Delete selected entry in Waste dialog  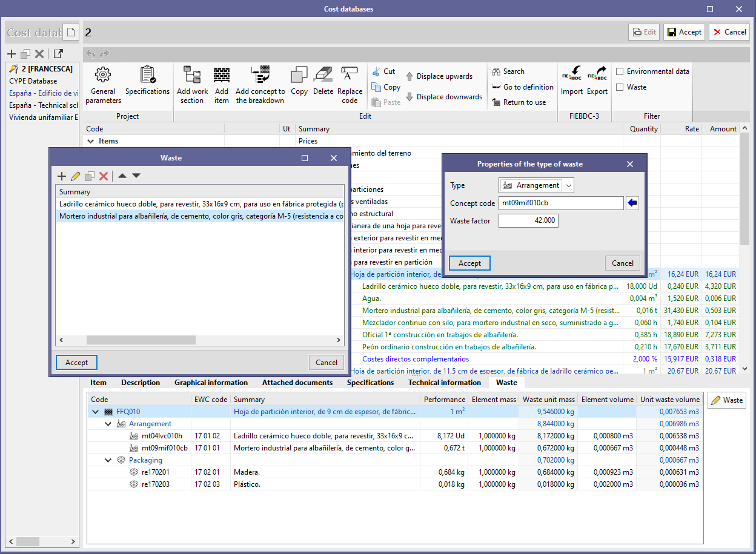point(104,176)
